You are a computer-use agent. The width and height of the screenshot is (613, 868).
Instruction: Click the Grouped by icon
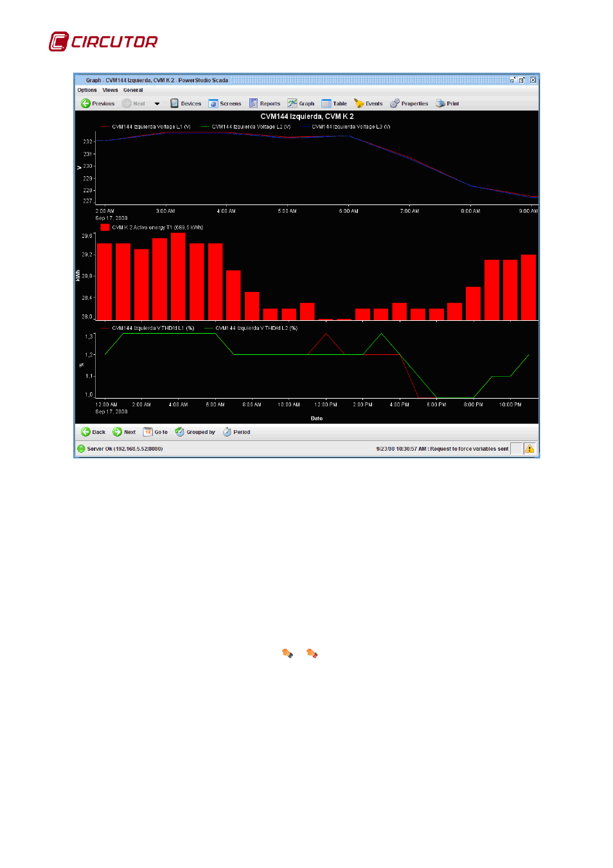tap(180, 432)
